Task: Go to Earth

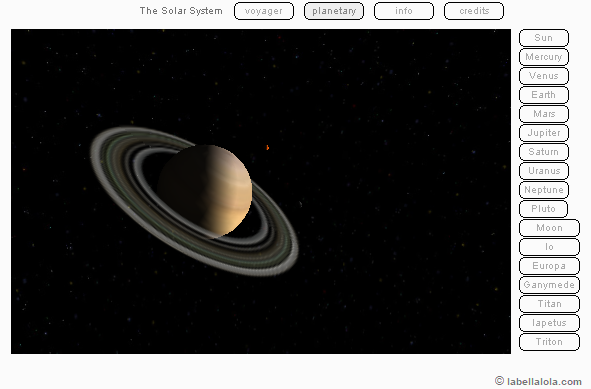Action: [544, 95]
